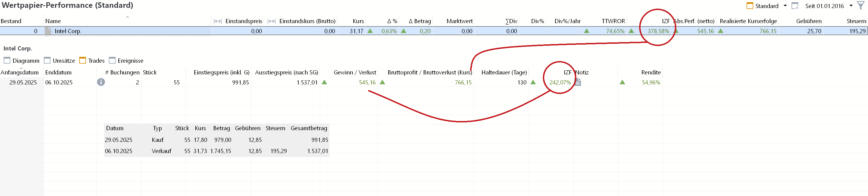Click the info icon beside the booking count

(101, 82)
